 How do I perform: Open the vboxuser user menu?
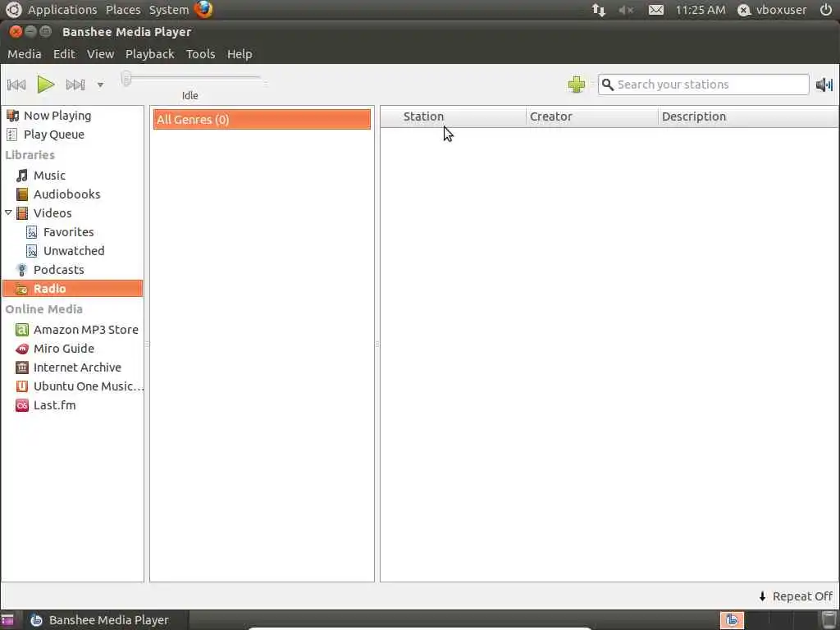click(772, 10)
